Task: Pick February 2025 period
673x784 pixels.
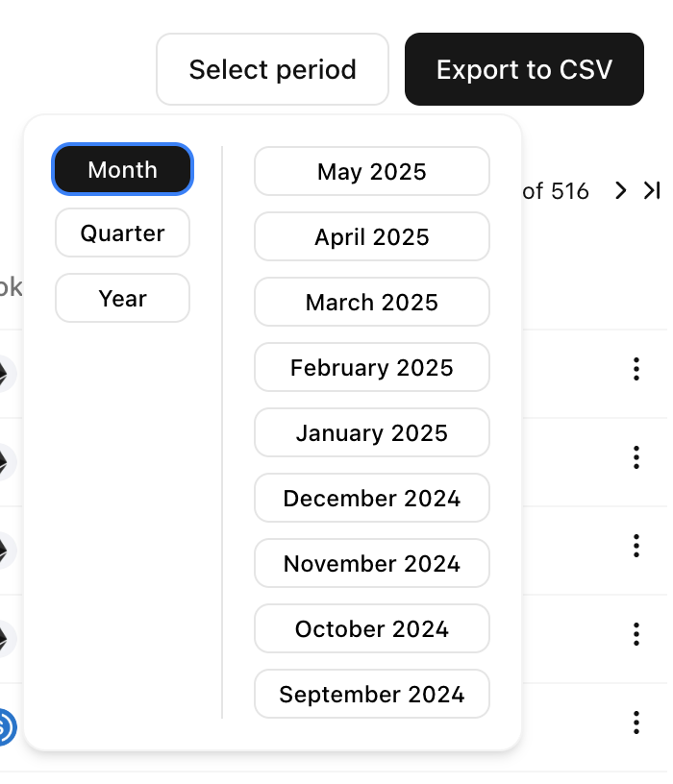Action: [372, 367]
